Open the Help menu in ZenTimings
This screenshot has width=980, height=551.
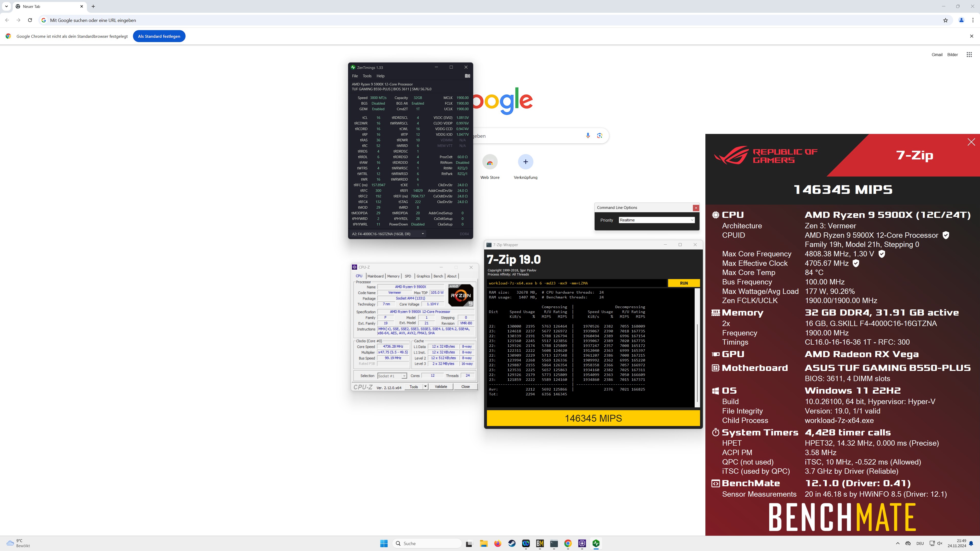click(x=381, y=76)
